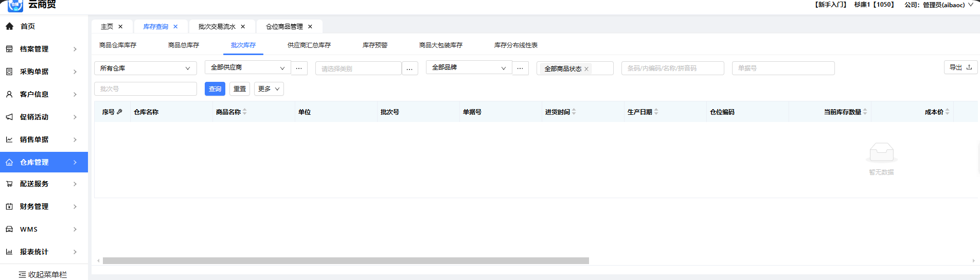
Task: Focus the 条码/内编码/名称/拼音码 search field
Action: (x=673, y=68)
